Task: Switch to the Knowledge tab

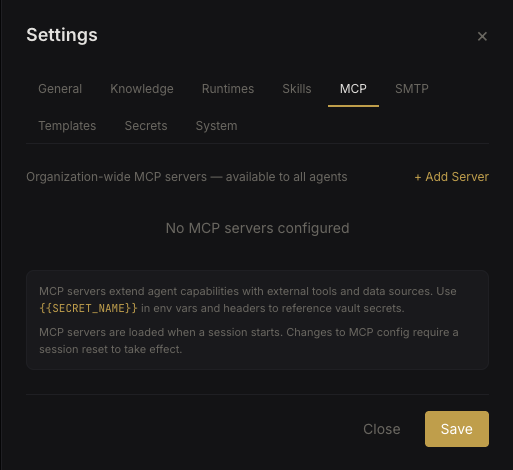Action: (x=142, y=89)
